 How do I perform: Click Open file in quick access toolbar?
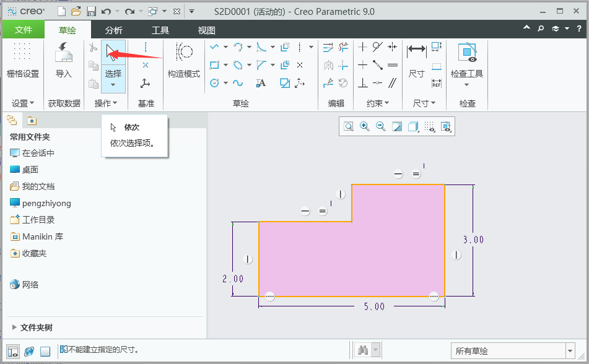[76, 11]
